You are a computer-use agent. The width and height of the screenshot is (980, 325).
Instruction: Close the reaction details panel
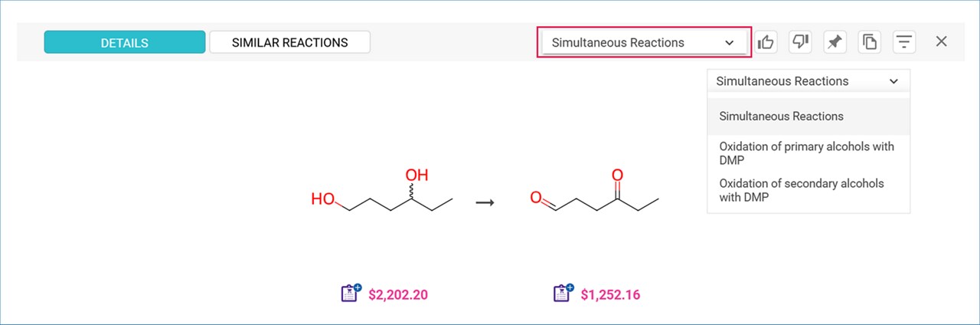[942, 42]
